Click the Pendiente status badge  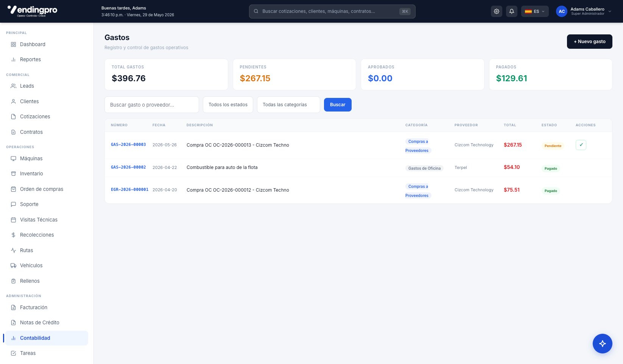tap(553, 146)
